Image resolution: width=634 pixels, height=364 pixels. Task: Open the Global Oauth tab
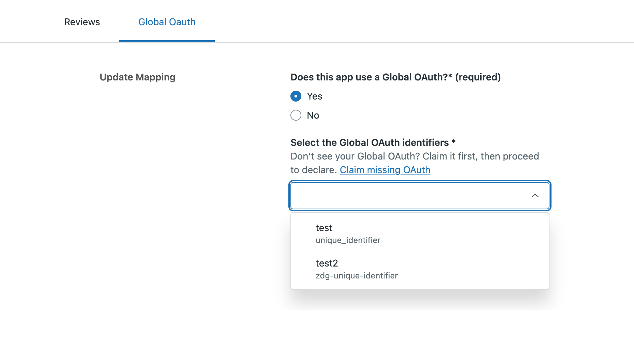coord(167,22)
